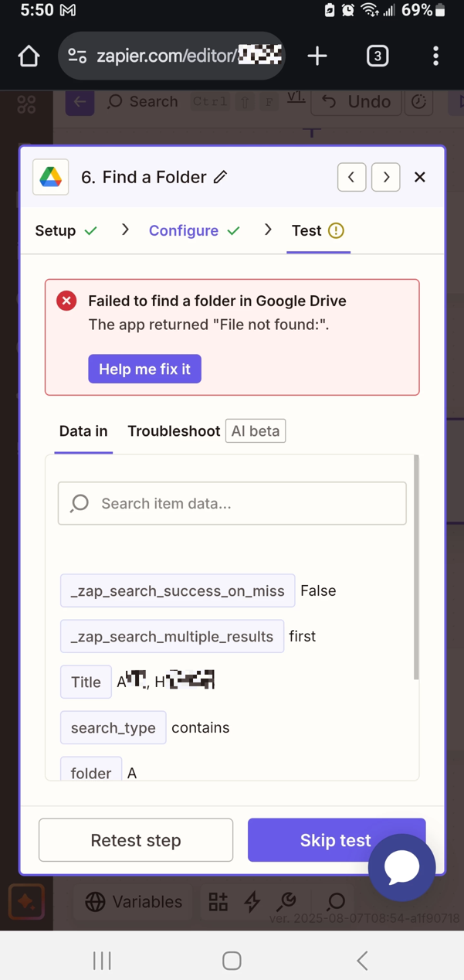
Task: Click the data panel vertical scrollbar
Action: pyautogui.click(x=417, y=568)
